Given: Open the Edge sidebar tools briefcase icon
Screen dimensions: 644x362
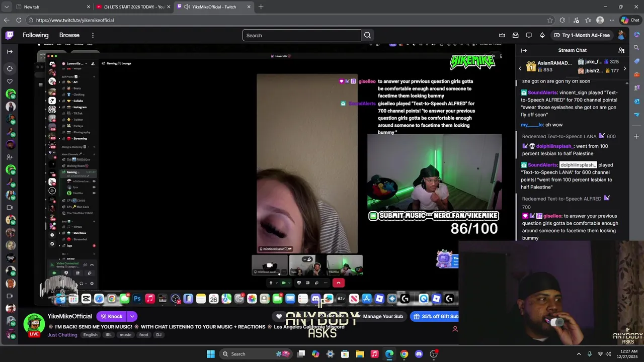Looking at the screenshot, I should click(x=636, y=74).
